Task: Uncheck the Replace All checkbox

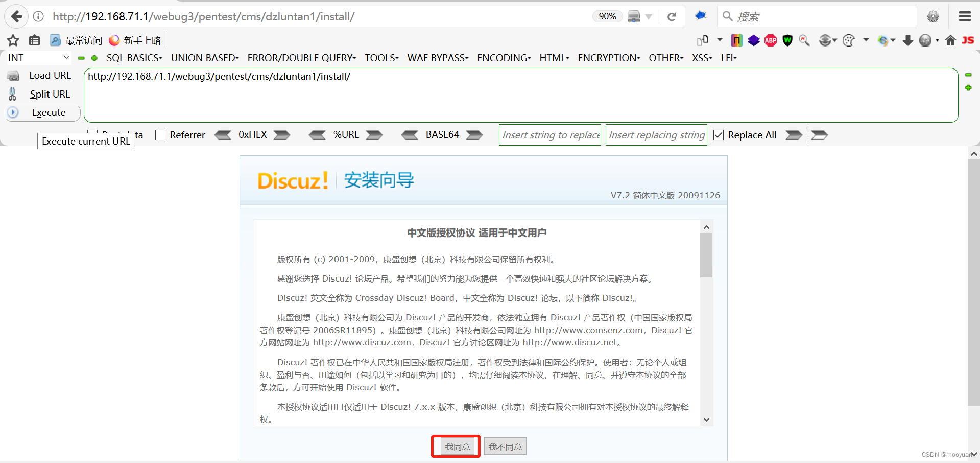Action: tap(719, 135)
